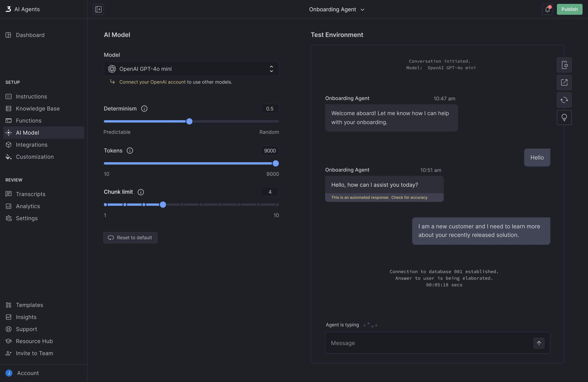
Task: Click the 'Predictable' slider label
Action: [x=117, y=132]
